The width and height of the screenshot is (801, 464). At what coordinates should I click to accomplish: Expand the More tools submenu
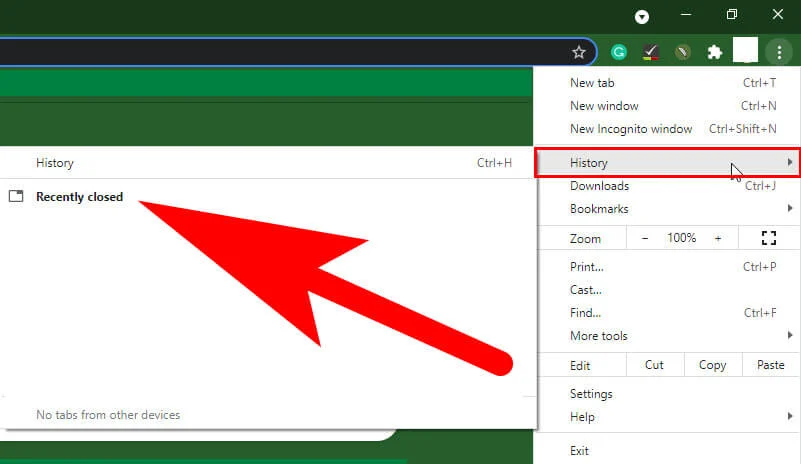click(x=667, y=336)
